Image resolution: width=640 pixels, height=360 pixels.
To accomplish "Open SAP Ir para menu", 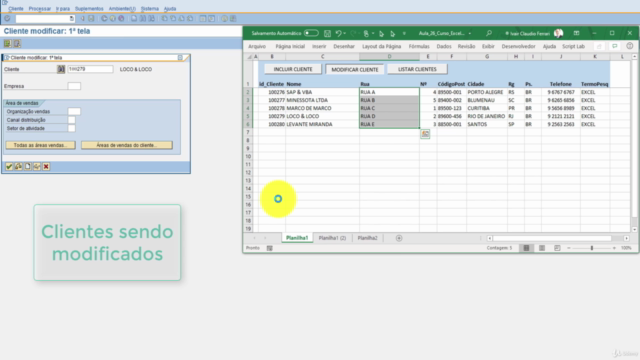I will (63, 9).
